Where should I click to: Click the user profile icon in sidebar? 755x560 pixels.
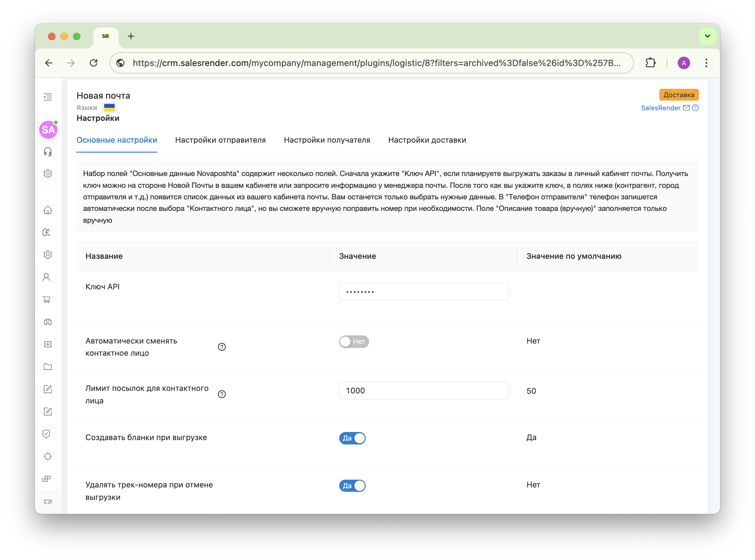(x=47, y=277)
